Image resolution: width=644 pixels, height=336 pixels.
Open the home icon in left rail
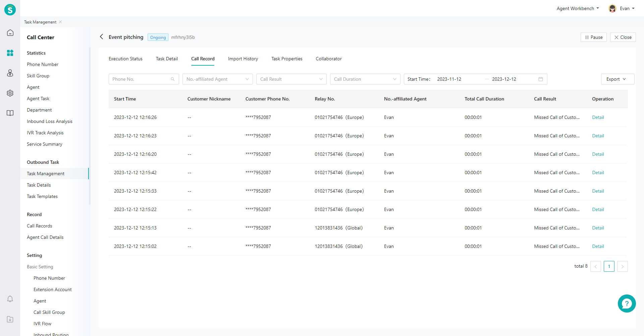10,32
